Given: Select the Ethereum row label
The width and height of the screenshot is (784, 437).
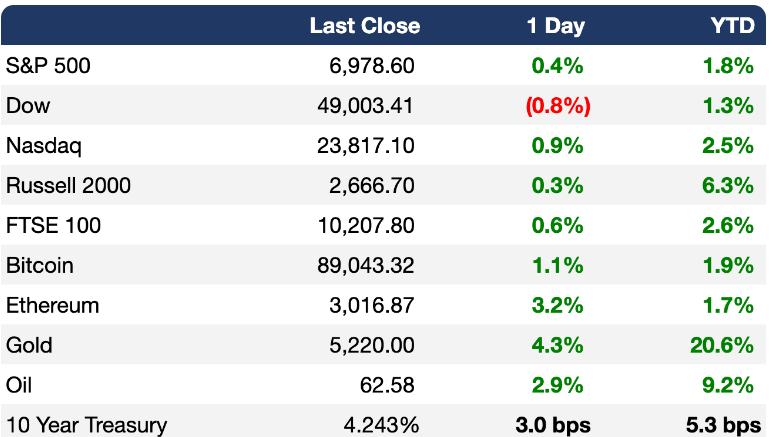Looking at the screenshot, I should point(50,306).
